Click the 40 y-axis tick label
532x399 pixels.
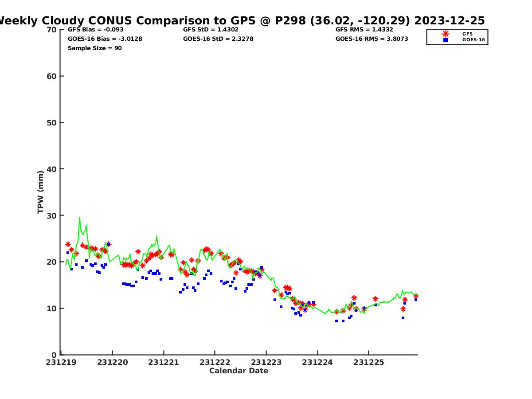[52, 169]
